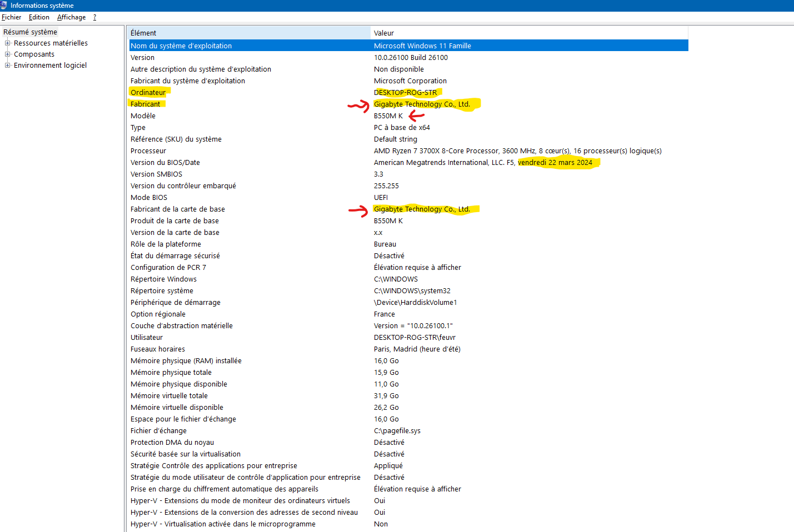This screenshot has height=532, width=794.
Task: Select the Fuseaux horaires row
Action: (158, 349)
